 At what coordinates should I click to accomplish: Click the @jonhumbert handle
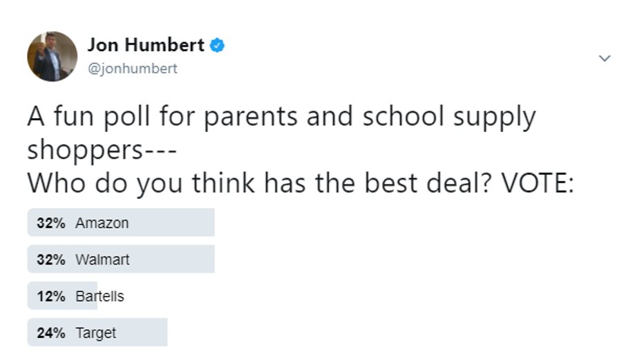point(132,68)
